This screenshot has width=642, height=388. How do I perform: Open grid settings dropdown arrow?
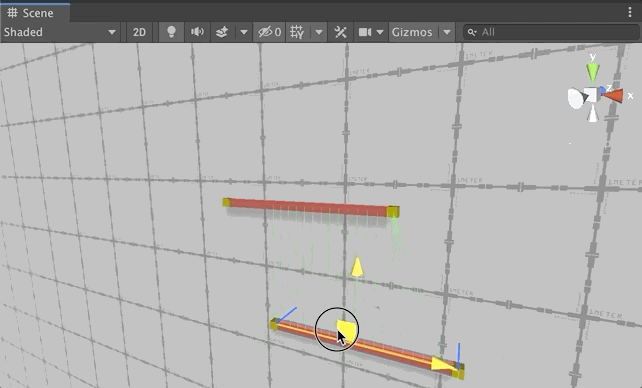(319, 32)
